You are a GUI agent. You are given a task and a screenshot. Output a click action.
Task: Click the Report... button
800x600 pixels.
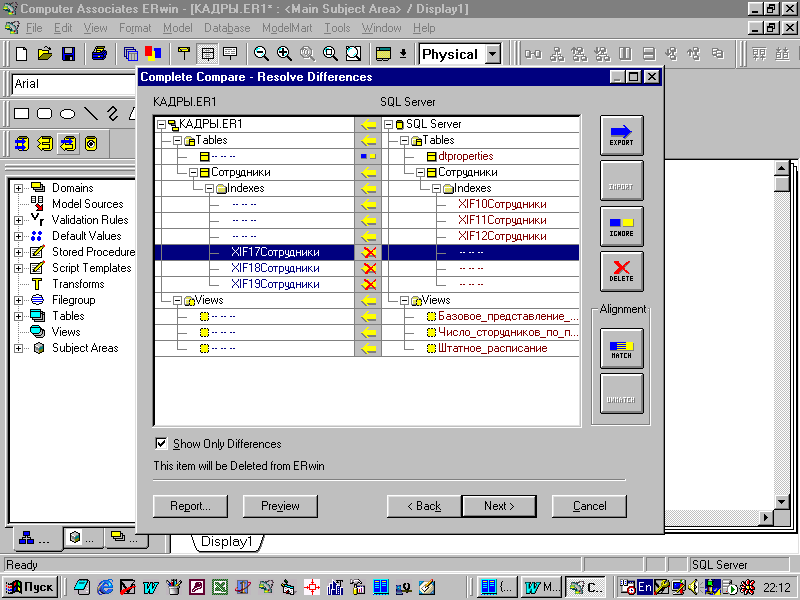pyautogui.click(x=190, y=506)
